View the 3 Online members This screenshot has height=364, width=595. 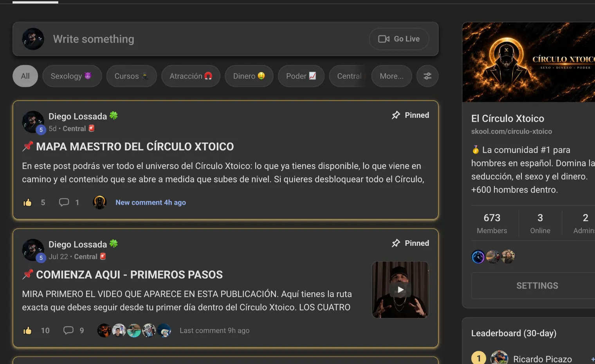(x=540, y=223)
